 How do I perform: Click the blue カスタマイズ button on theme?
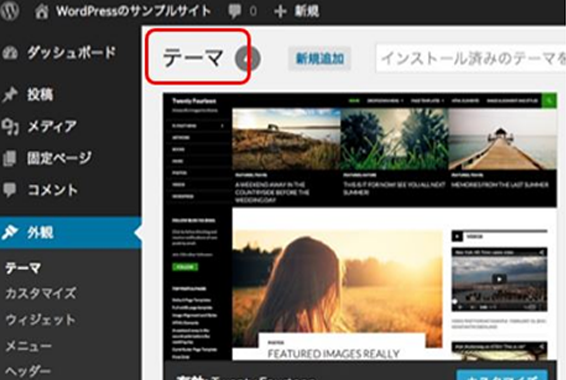point(502,375)
